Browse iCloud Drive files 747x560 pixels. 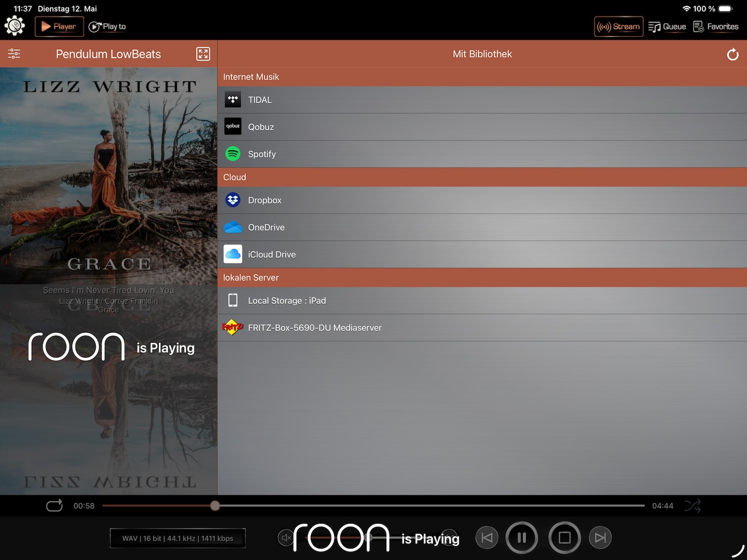pos(482,255)
